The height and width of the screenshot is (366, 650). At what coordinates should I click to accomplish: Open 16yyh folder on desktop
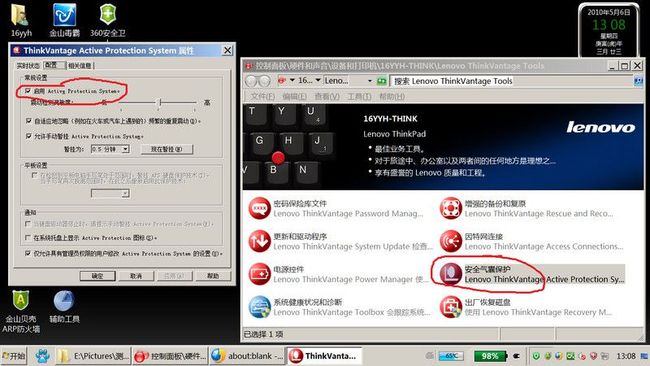(20, 20)
